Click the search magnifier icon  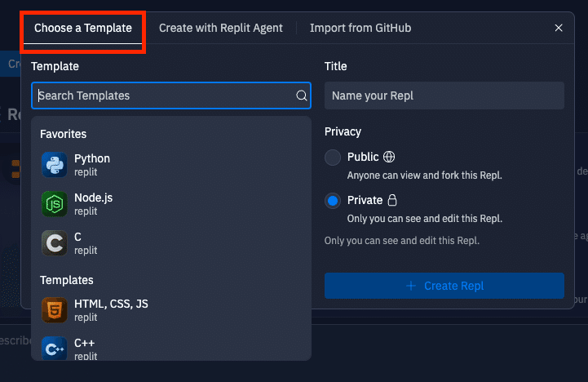(302, 96)
